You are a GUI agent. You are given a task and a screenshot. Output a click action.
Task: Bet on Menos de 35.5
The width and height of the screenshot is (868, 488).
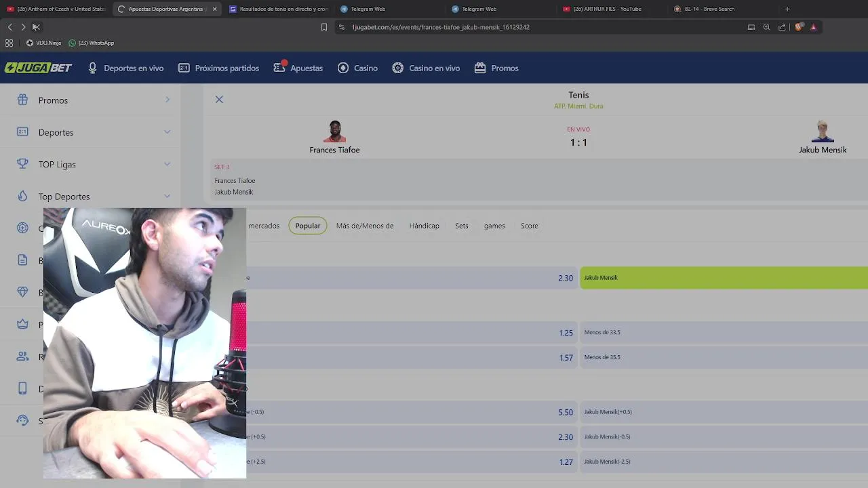point(724,357)
